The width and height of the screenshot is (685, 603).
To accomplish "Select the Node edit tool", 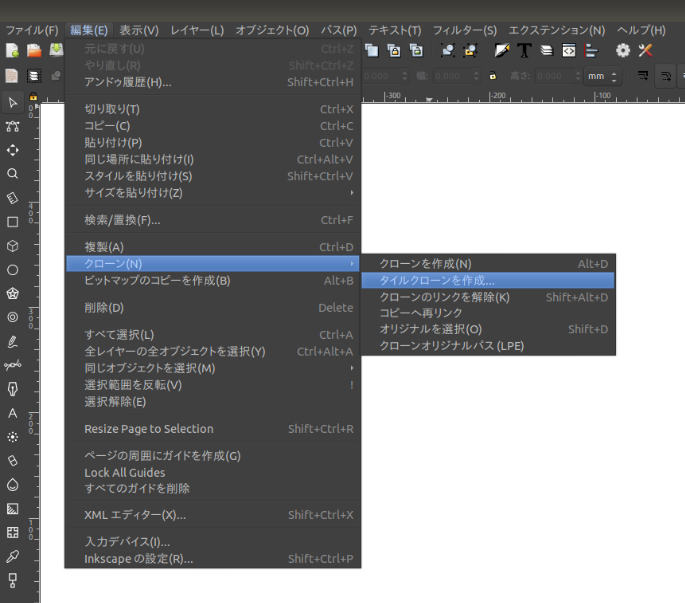I will click(13, 127).
